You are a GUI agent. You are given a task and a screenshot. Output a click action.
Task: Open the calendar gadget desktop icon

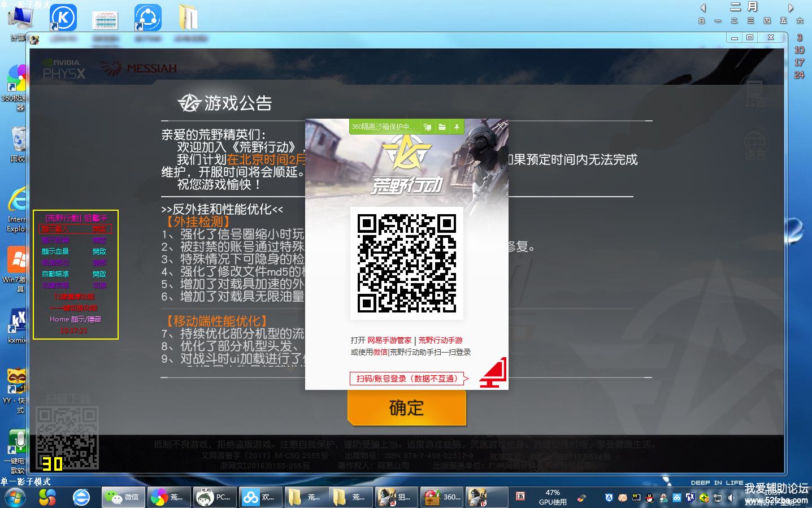coord(105,19)
